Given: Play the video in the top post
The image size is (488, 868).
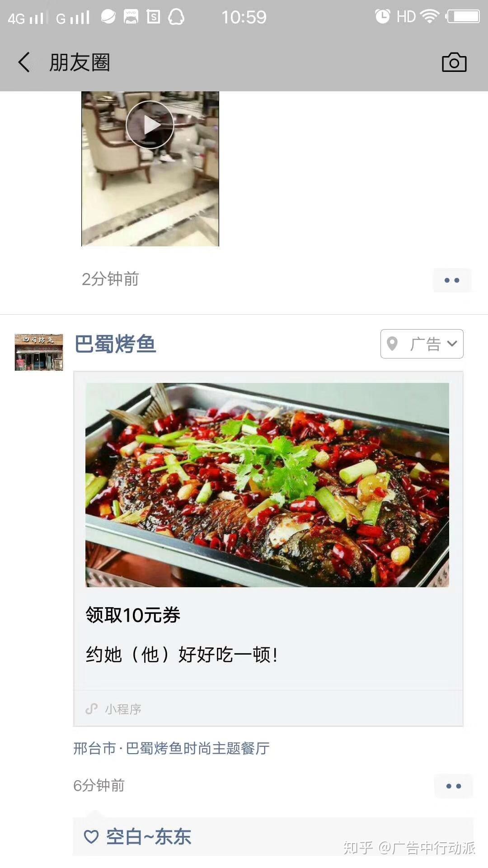Looking at the screenshot, I should 150,125.
